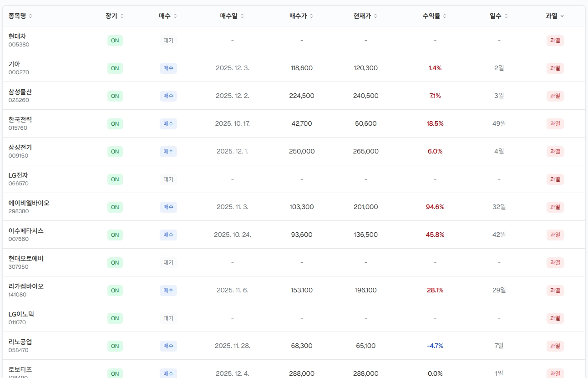Toggle ON badge in 한국전력 row

(x=115, y=124)
